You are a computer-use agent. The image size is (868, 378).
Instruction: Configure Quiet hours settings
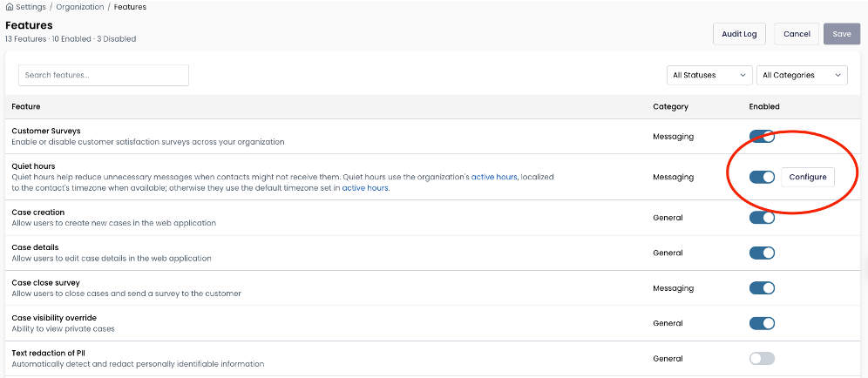pos(808,177)
